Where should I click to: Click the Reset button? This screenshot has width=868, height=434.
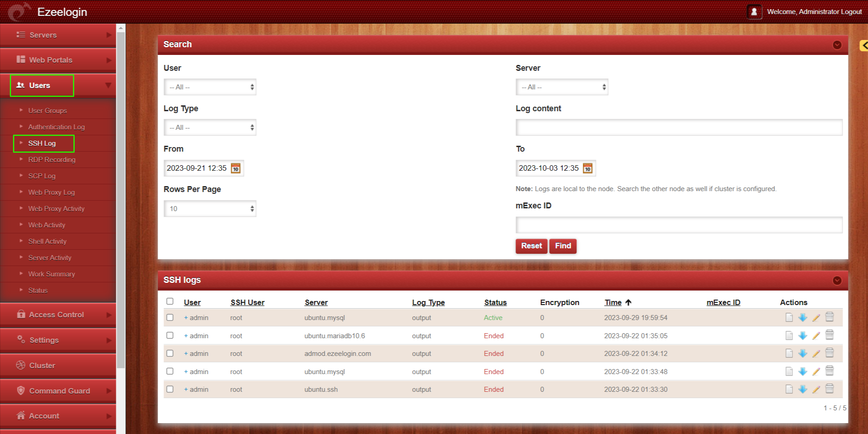[531, 246]
